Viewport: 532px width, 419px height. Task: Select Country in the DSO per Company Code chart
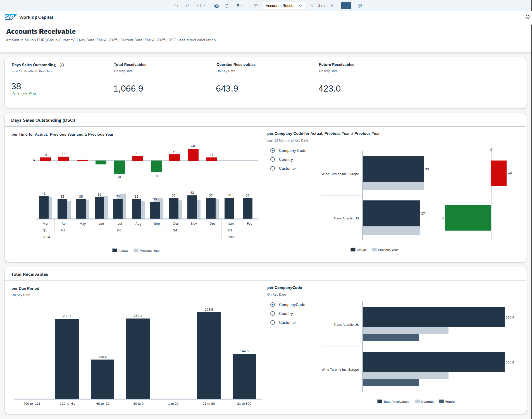click(x=273, y=159)
